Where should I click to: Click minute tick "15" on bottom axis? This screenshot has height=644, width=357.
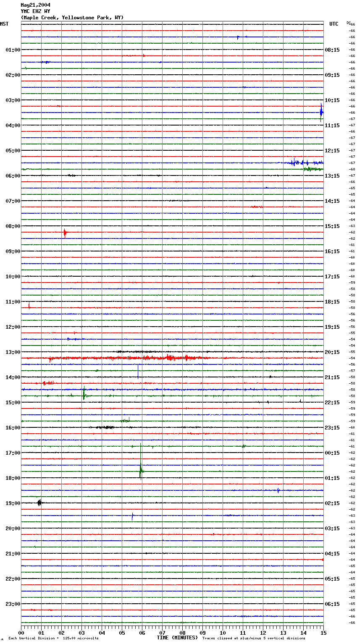click(323, 633)
